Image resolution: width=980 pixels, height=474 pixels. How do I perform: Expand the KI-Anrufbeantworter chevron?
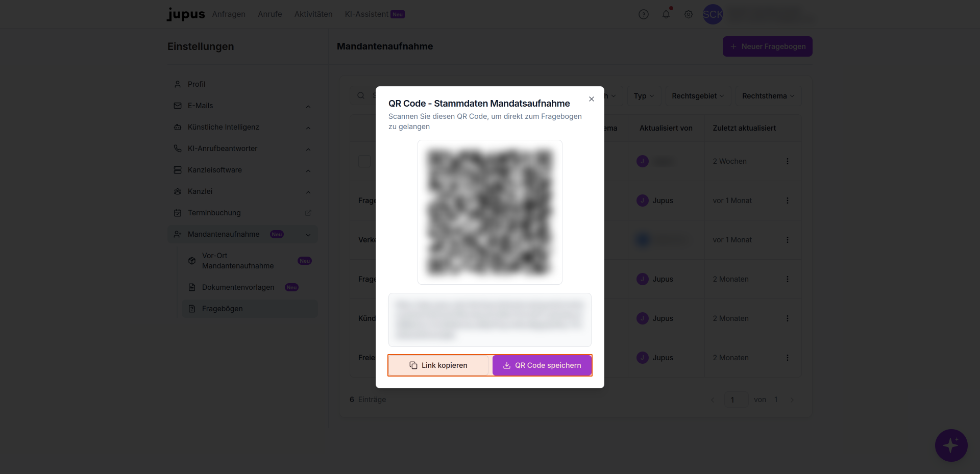point(308,149)
